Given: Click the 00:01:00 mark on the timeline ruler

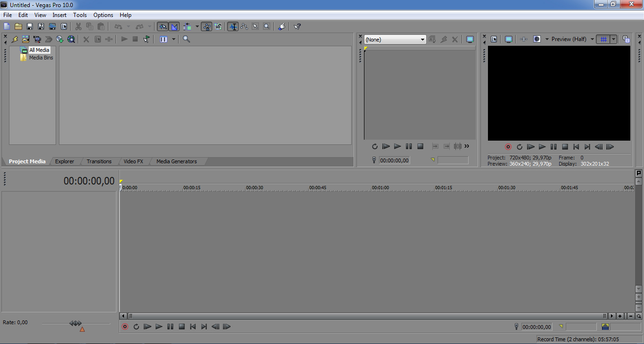Looking at the screenshot, I should pyautogui.click(x=372, y=188).
